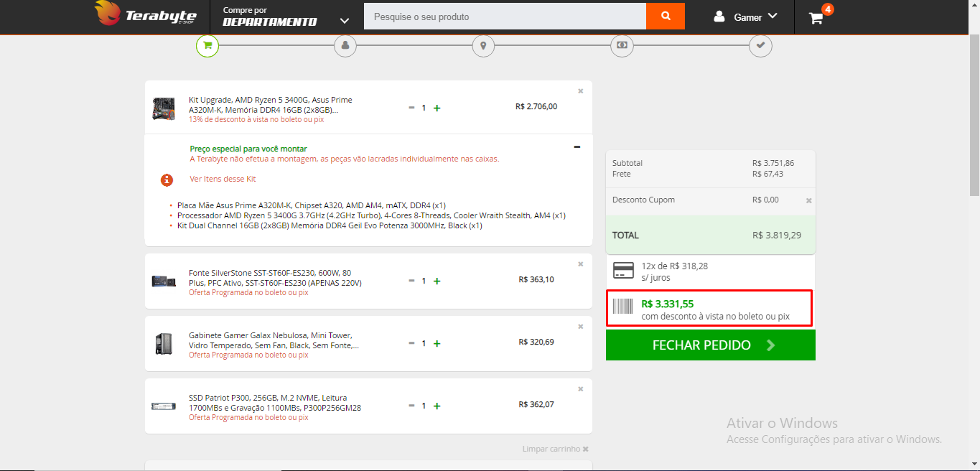The height and width of the screenshot is (471, 980).
Task: Open Ver Itens desse Kit link
Action: [x=223, y=179]
